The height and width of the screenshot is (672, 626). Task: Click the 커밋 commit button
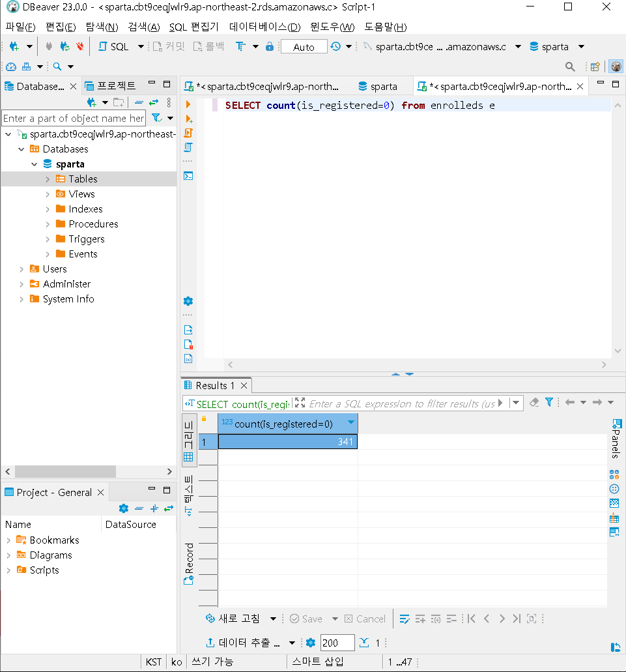pyautogui.click(x=169, y=46)
